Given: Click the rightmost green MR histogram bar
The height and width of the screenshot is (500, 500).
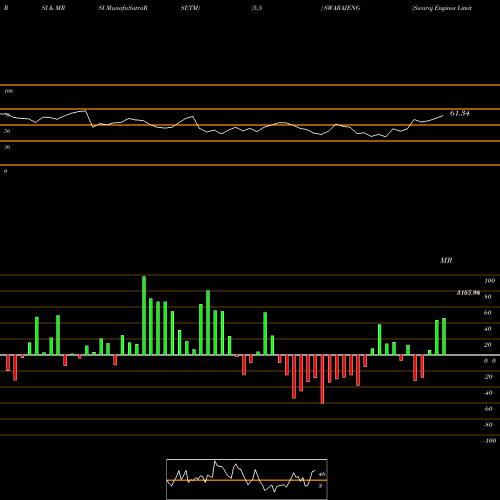Looking at the screenshot, I should tap(444, 337).
